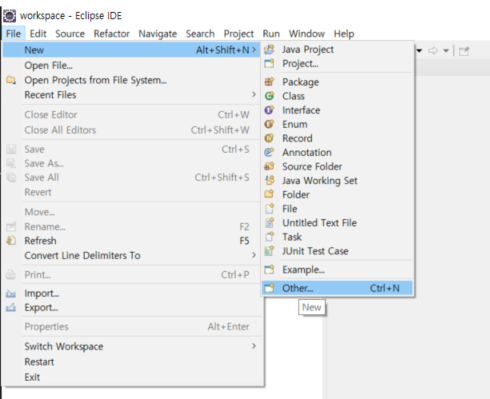The height and width of the screenshot is (399, 490).
Task: Select Exit in File menu
Action: point(131,377)
